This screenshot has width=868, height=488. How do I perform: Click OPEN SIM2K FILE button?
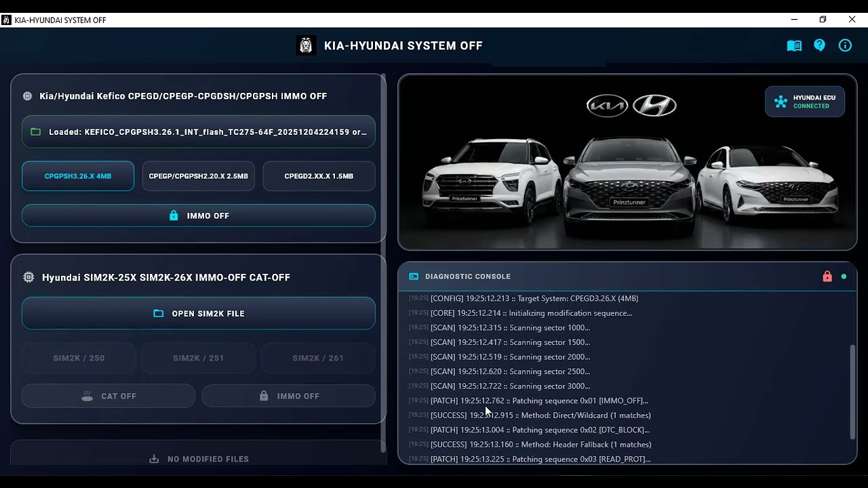tap(199, 314)
